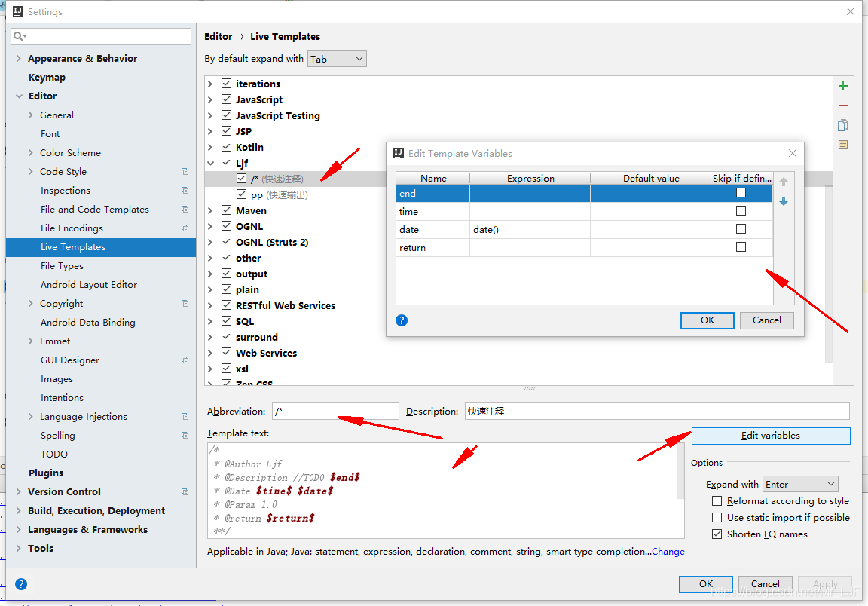Click project-level icon beside Code Style
Viewport: 868px width, 606px height.
[x=185, y=172]
